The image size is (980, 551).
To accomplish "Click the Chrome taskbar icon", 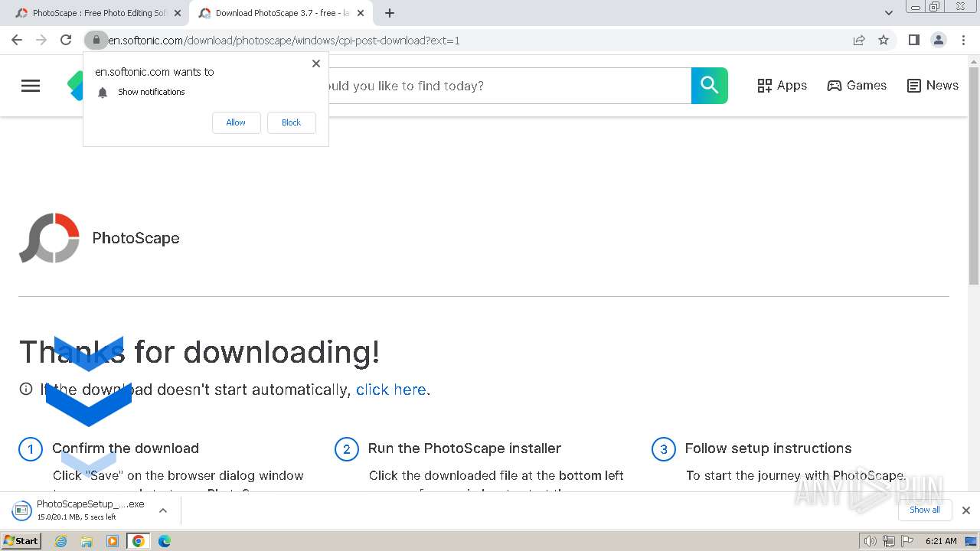I will [x=139, y=541].
